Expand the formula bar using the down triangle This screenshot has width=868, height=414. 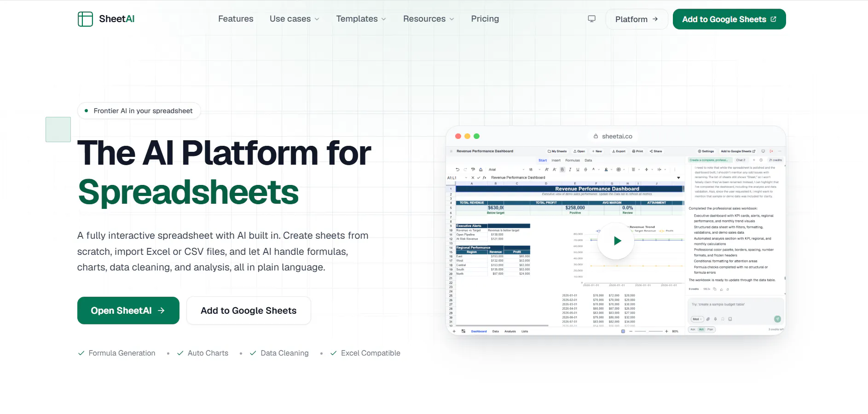pyautogui.click(x=678, y=178)
